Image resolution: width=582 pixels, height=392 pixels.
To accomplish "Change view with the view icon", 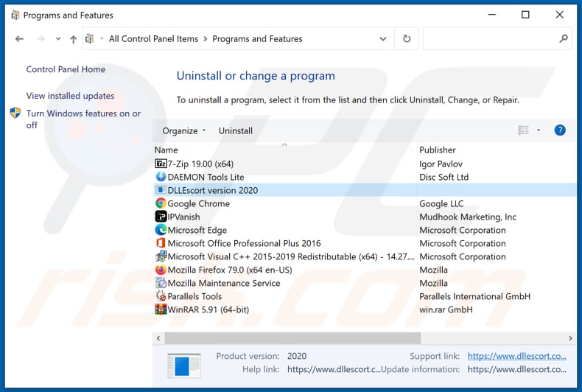I will coord(523,130).
